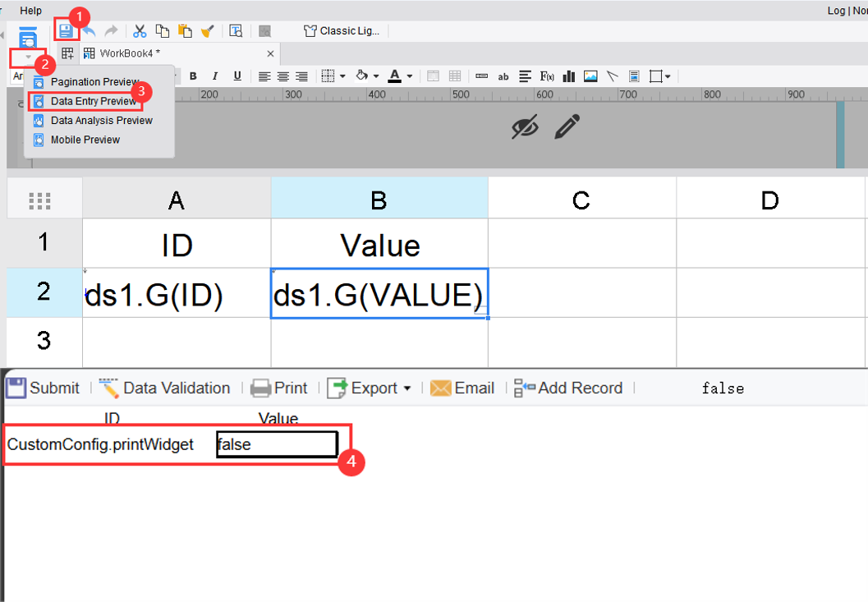The width and height of the screenshot is (868, 602).
Task: Click the Undo icon
Action: (90, 30)
